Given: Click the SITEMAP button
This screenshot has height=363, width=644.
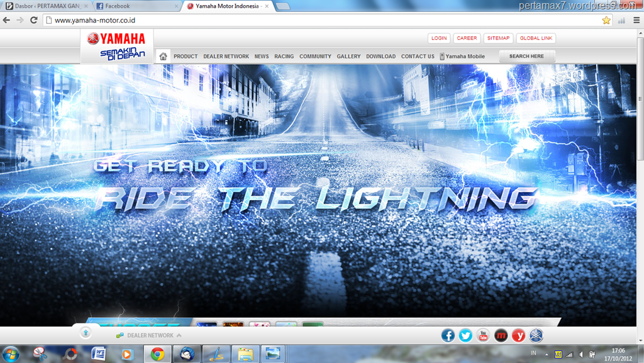Looking at the screenshot, I should 498,38.
